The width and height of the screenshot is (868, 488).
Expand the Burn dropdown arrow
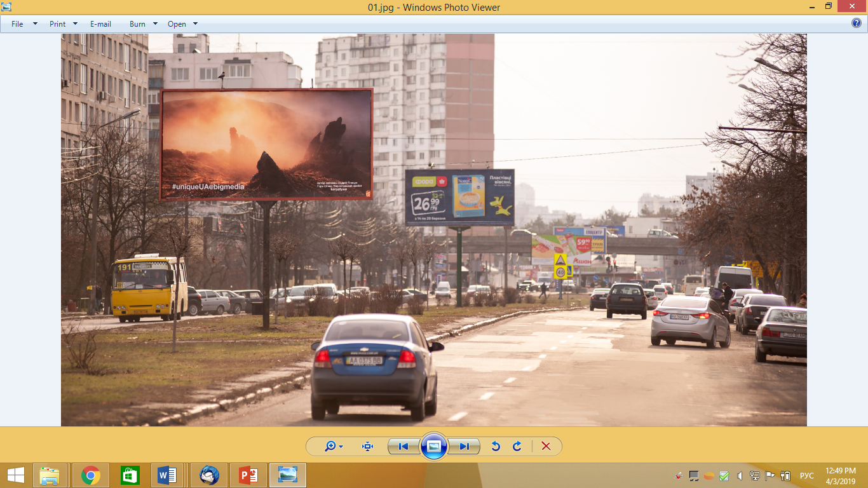[155, 24]
